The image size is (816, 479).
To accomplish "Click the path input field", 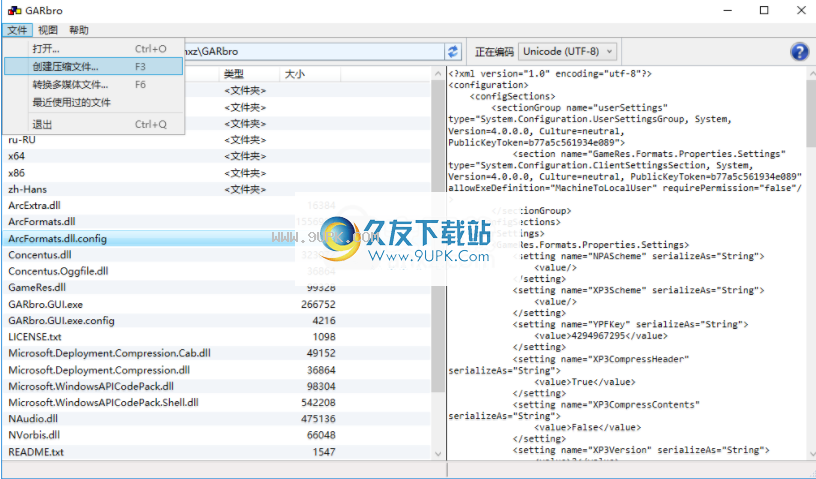I will point(314,52).
